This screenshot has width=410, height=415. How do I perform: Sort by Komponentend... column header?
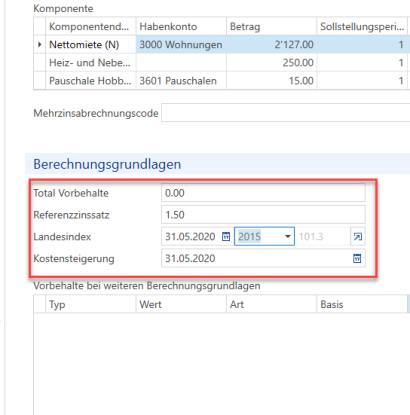[91, 27]
